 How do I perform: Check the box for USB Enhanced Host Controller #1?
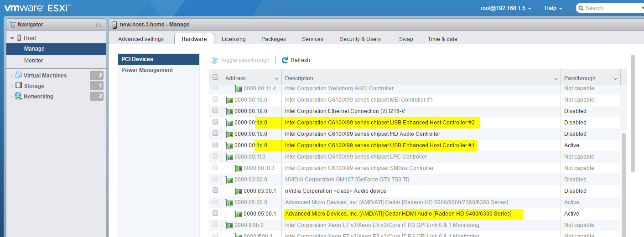point(215,145)
